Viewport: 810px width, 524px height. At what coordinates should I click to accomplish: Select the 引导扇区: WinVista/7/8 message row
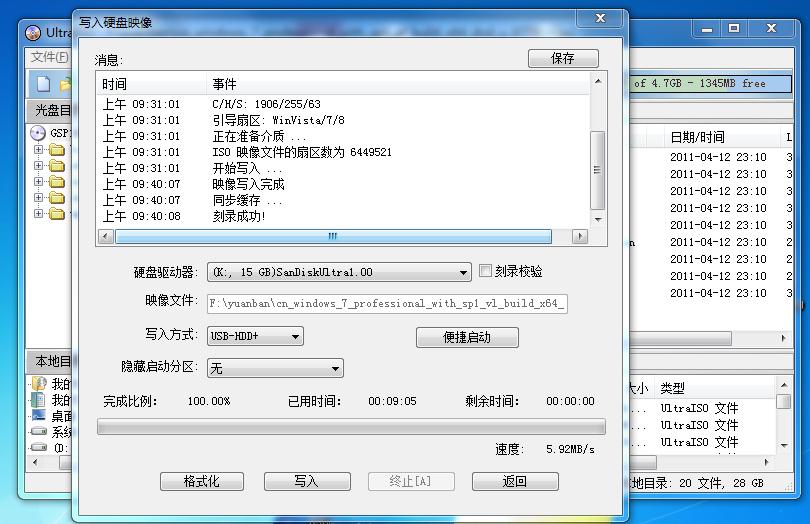[343, 120]
